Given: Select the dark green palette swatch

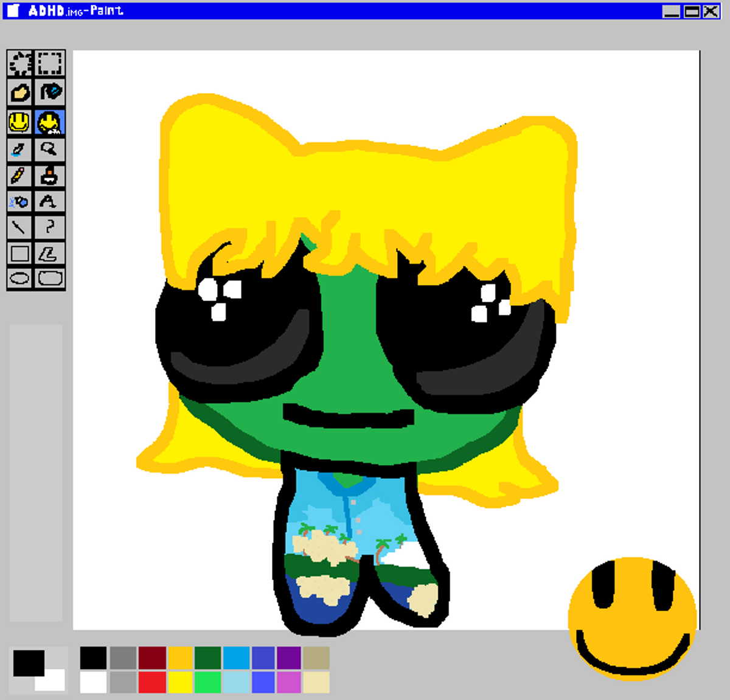Looking at the screenshot, I should click(208, 658).
